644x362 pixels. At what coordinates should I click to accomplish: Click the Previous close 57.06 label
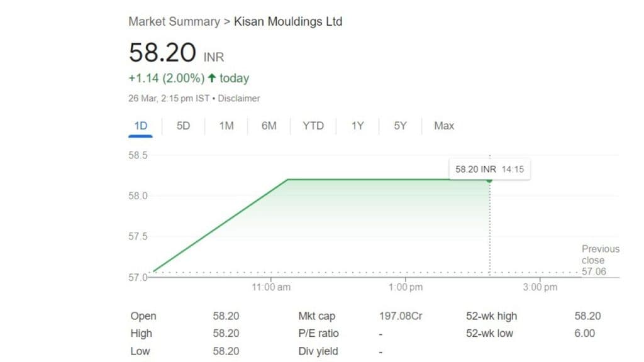click(600, 260)
